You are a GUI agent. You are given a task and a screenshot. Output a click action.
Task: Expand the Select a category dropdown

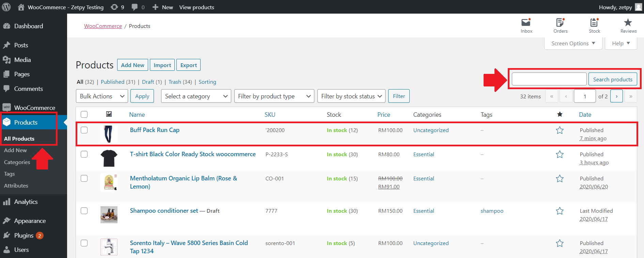pos(196,96)
